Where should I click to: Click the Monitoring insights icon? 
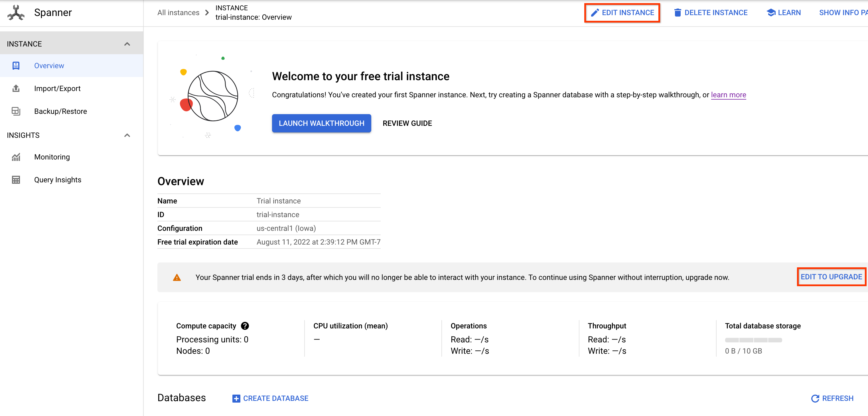click(x=15, y=157)
